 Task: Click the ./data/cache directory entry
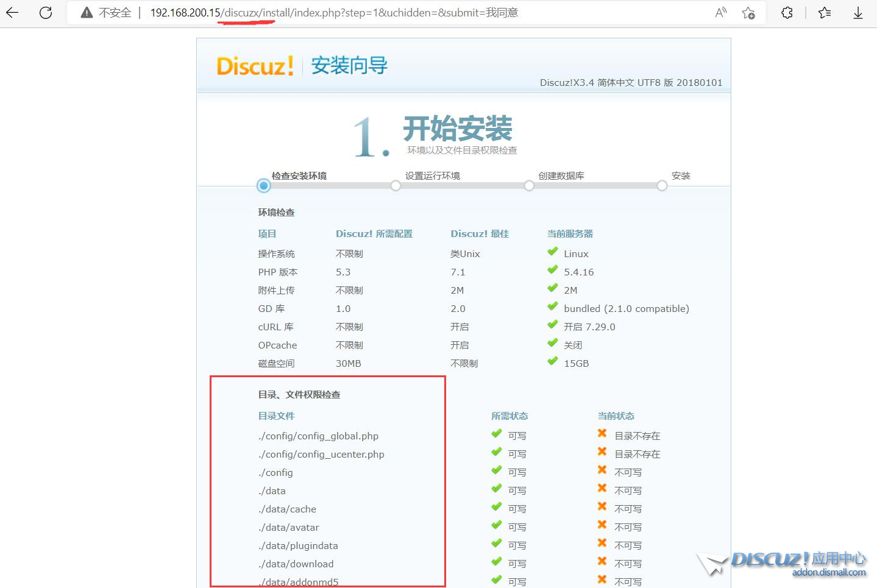(287, 509)
